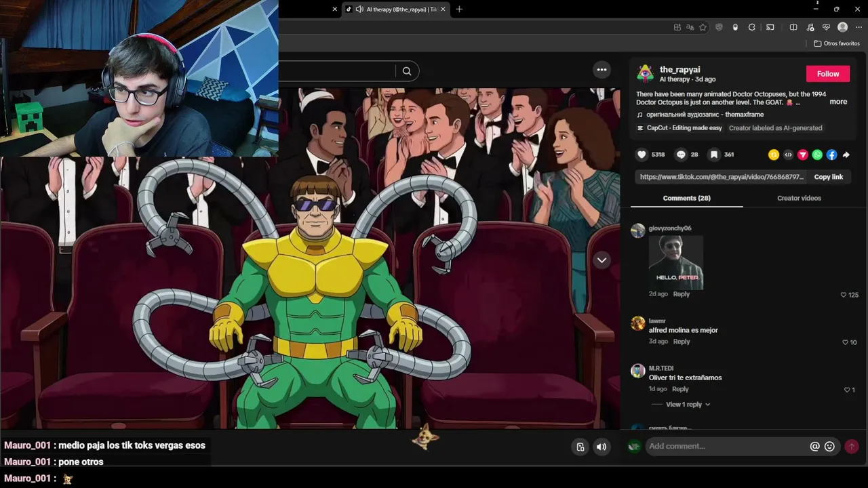Toggle the auto-scroll icon beside the speaker
This screenshot has height=488, width=868.
(580, 447)
